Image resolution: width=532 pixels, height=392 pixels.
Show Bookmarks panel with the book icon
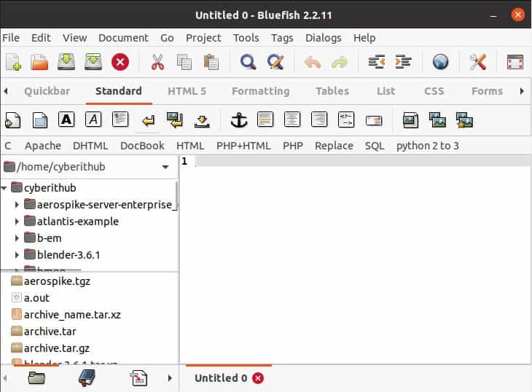(87, 377)
